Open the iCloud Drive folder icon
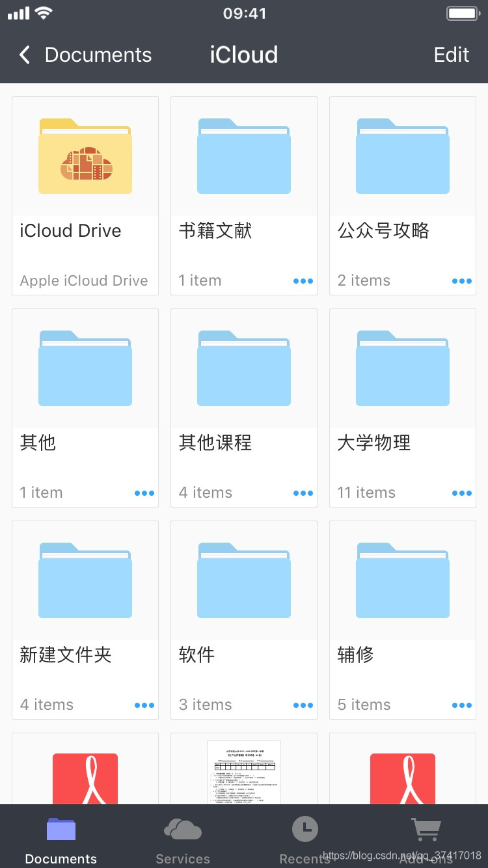Image resolution: width=488 pixels, height=868 pixels. pos(85,156)
